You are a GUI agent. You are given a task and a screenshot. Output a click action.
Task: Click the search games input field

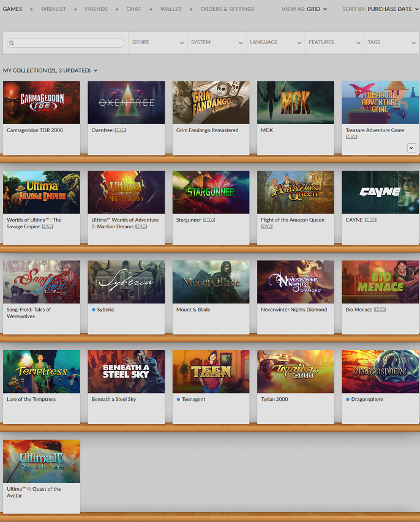[66, 43]
